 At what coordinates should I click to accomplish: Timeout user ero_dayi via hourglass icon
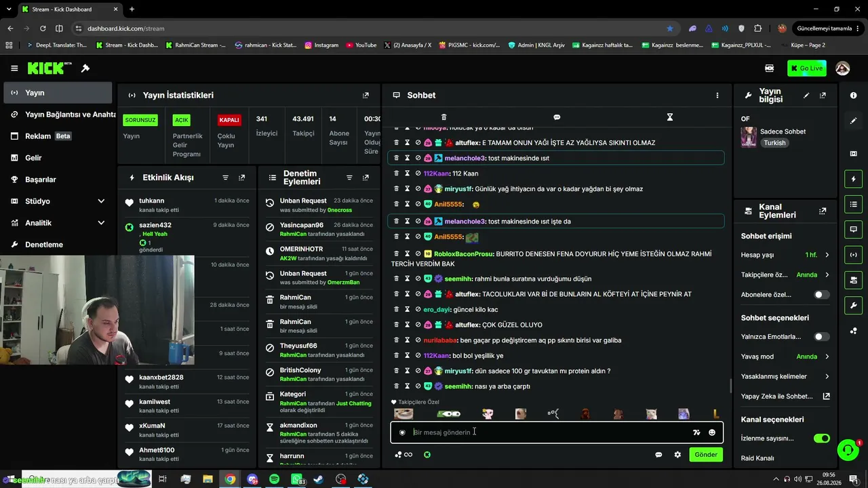coord(407,310)
